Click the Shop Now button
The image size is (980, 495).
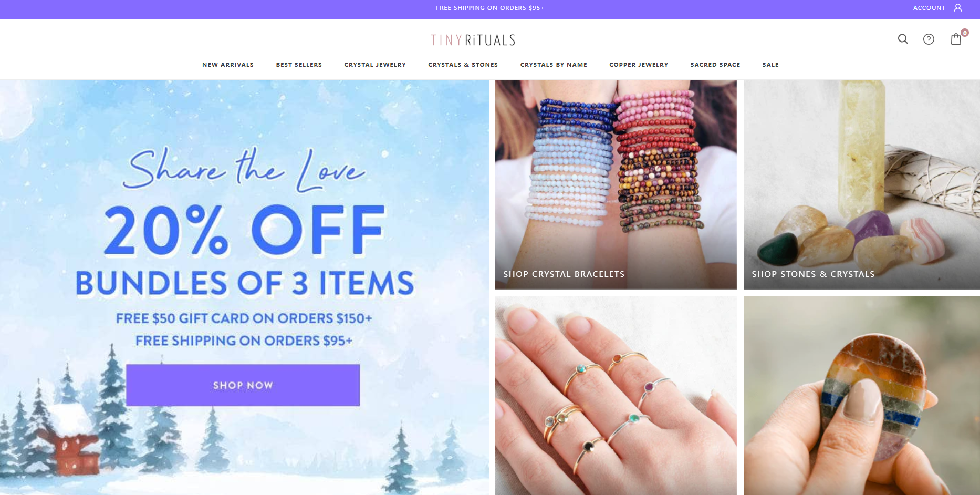point(243,385)
